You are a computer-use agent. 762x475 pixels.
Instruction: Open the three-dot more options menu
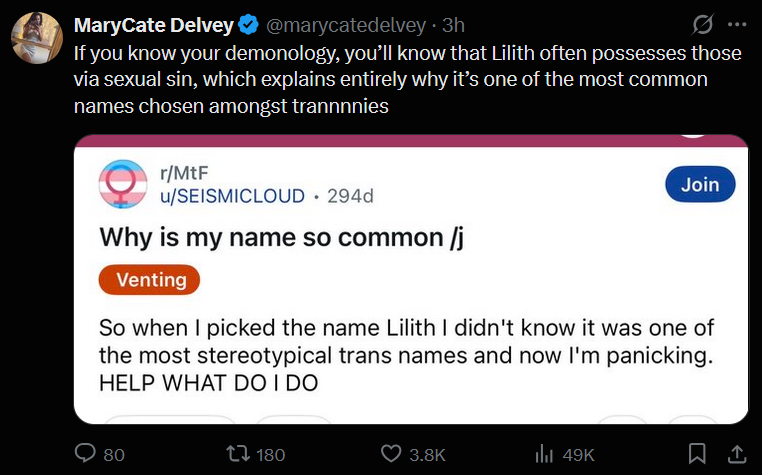point(738,24)
